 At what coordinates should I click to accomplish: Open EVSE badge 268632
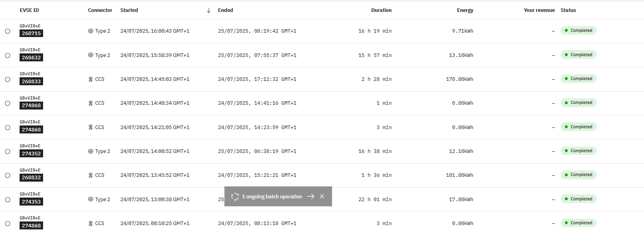pos(31,57)
